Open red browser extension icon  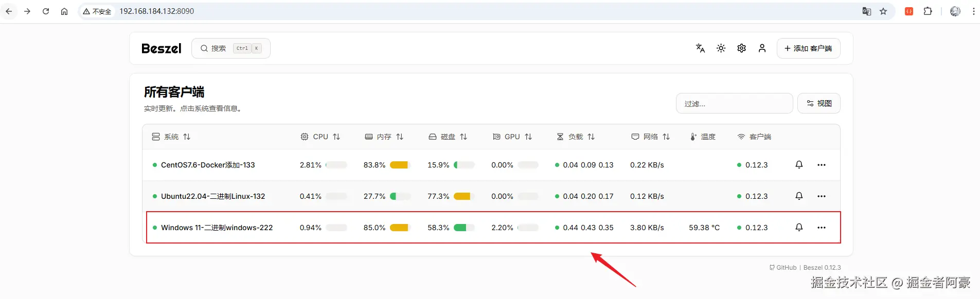point(909,11)
